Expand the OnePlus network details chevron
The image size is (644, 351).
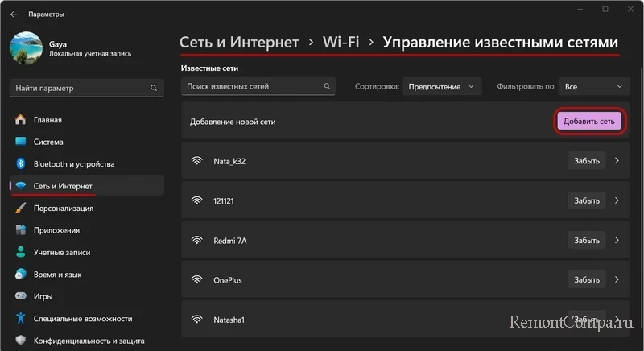[617, 280]
